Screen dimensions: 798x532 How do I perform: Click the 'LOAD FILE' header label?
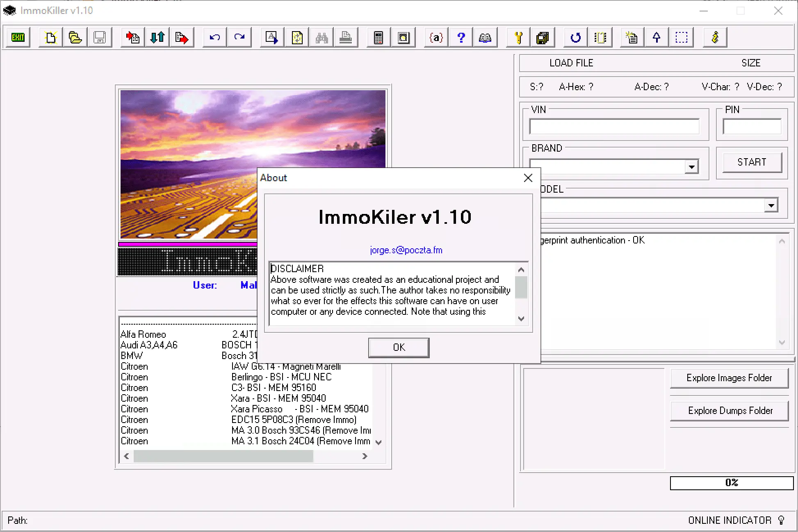tap(571, 63)
